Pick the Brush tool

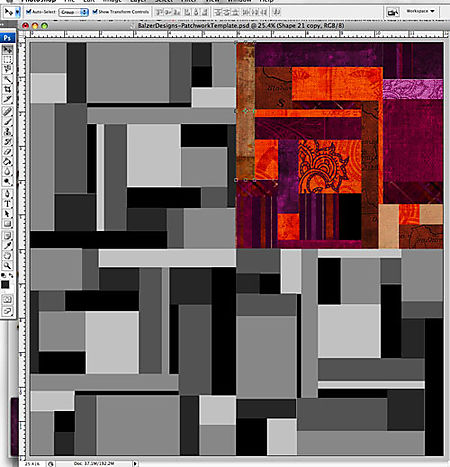pyautogui.click(x=7, y=121)
